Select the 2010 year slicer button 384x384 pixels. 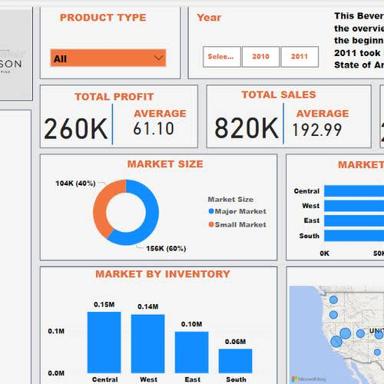pos(260,57)
